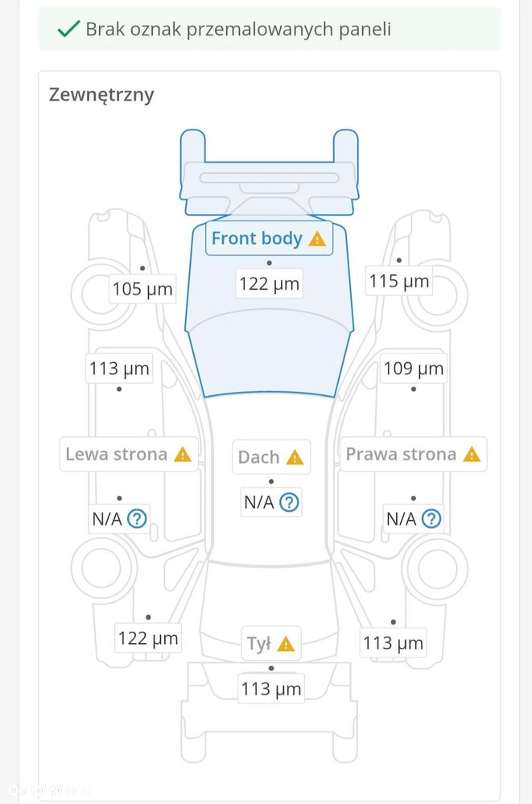Click the Front body warning triangle icon
The width and height of the screenshot is (532, 804).
tap(317, 239)
